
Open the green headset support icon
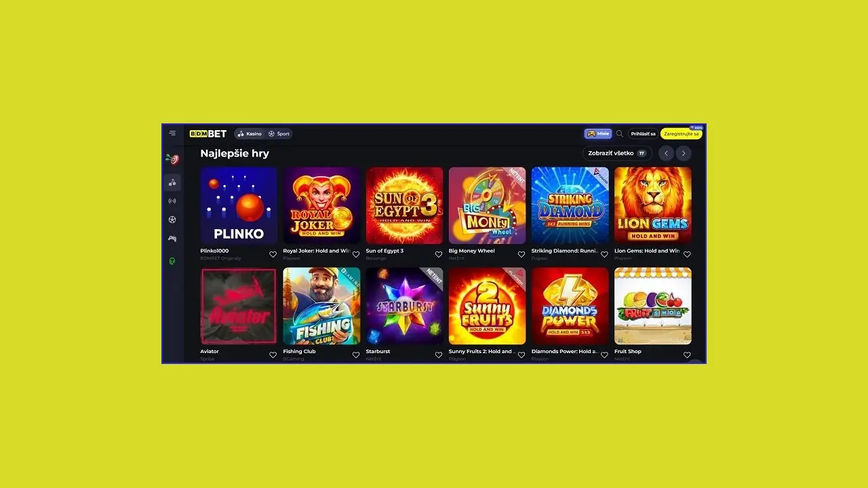[x=172, y=261]
